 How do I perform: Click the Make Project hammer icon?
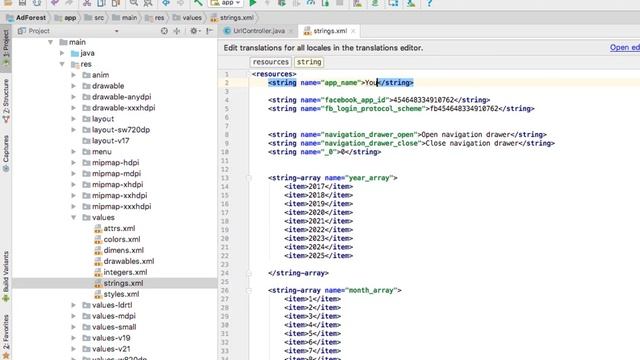198,3
